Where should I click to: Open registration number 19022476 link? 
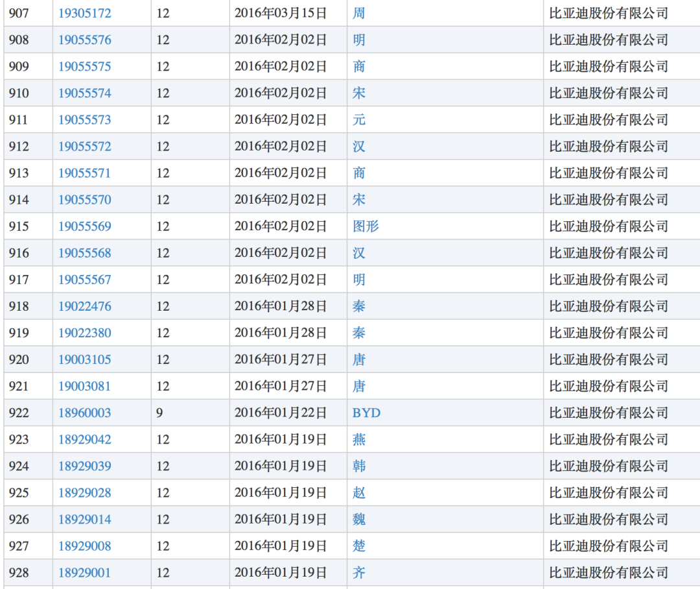coord(85,306)
